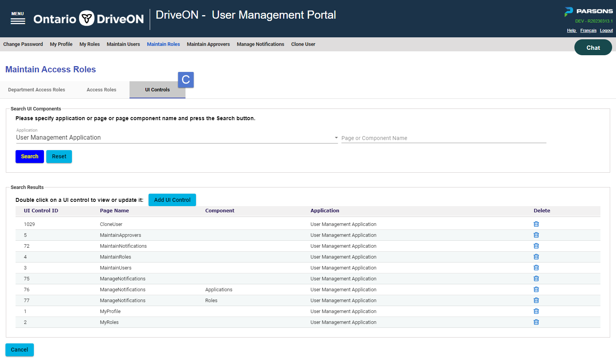The width and height of the screenshot is (616, 364).
Task: Open My Roles menu item
Action: [89, 44]
